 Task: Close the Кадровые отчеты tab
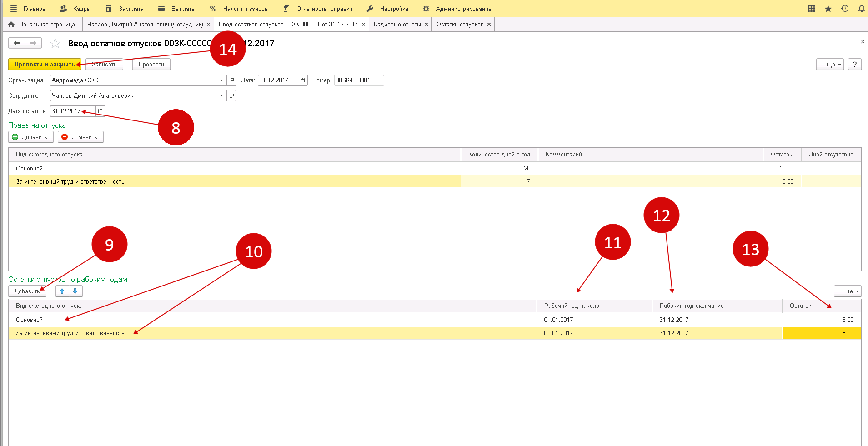pos(426,25)
